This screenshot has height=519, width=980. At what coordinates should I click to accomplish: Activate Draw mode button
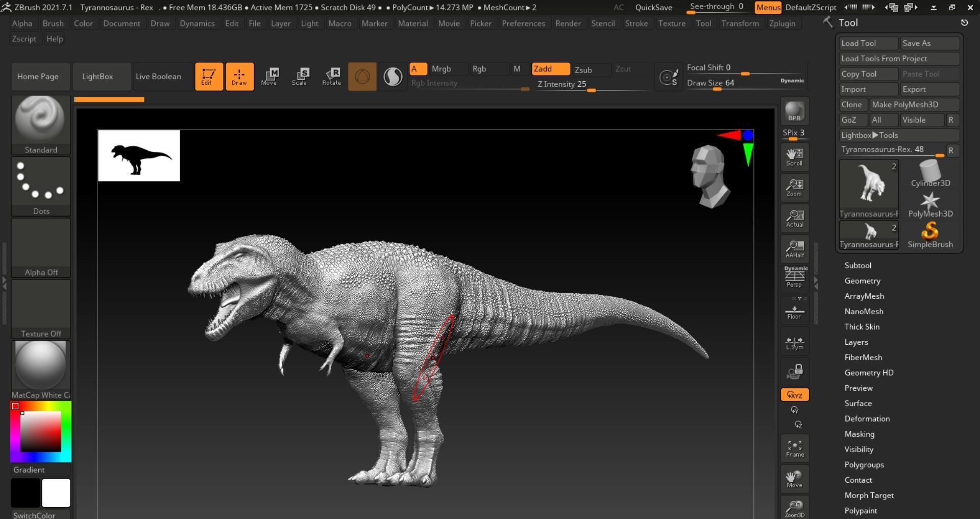[239, 77]
